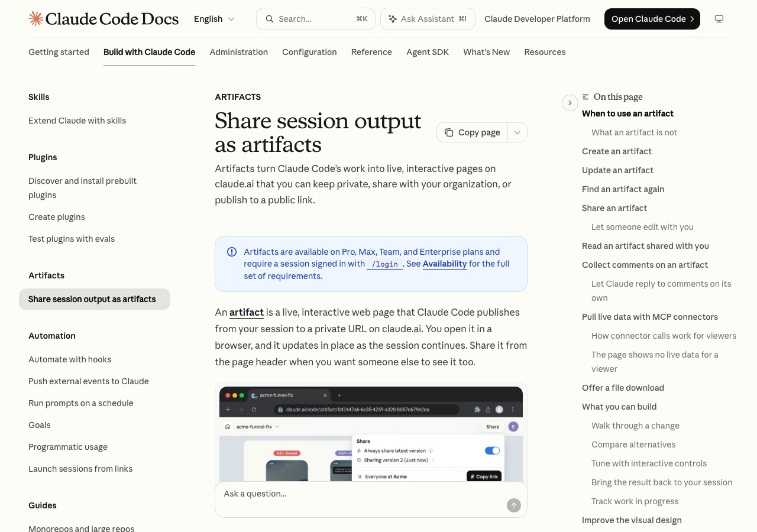Click the copy icon in Copy page
Screen dimensions: 757x532
pos(449,132)
